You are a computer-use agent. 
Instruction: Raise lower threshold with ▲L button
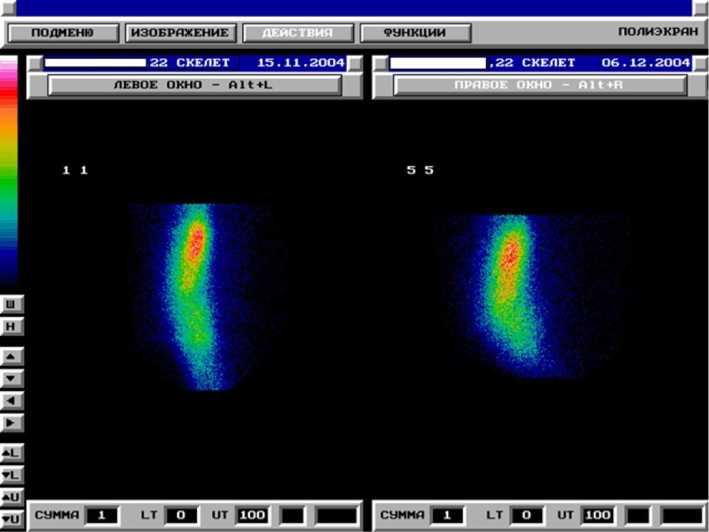11,453
